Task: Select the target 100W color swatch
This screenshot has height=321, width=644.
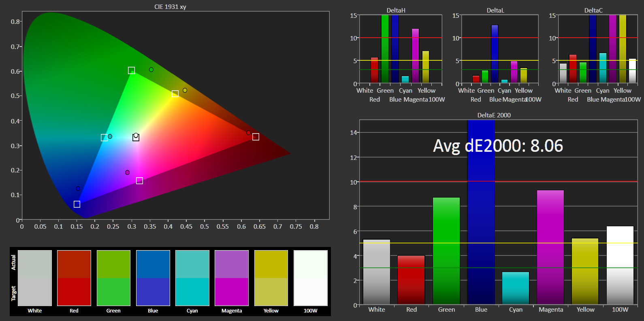Action: coord(311,291)
